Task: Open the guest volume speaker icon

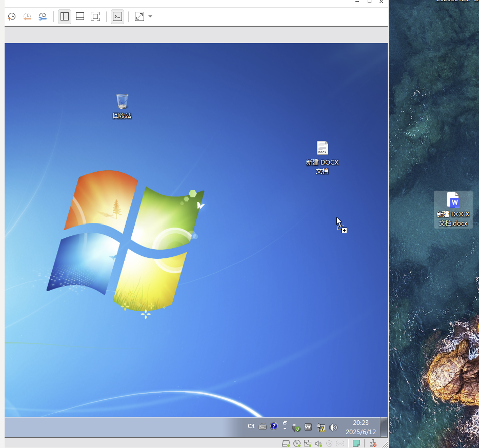Action: [333, 427]
